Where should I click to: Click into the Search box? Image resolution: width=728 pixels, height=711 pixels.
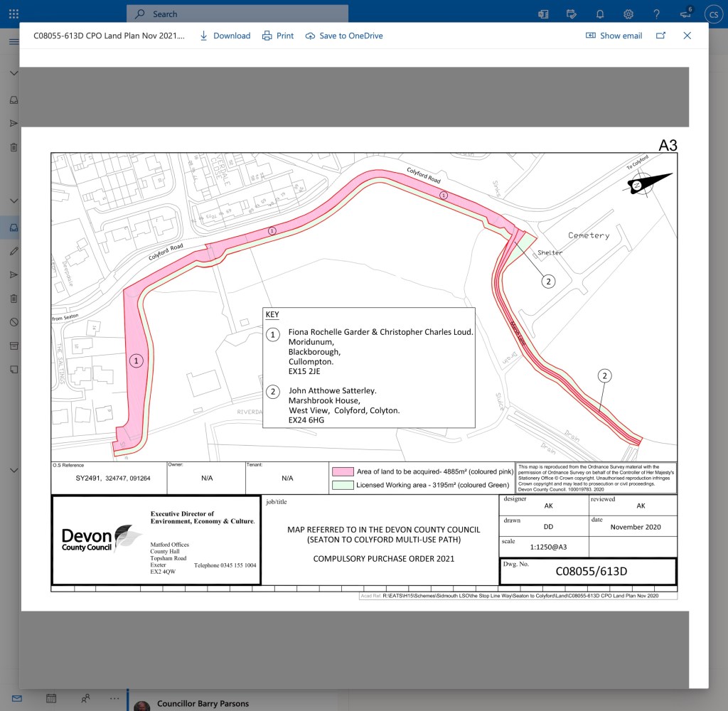click(242, 14)
